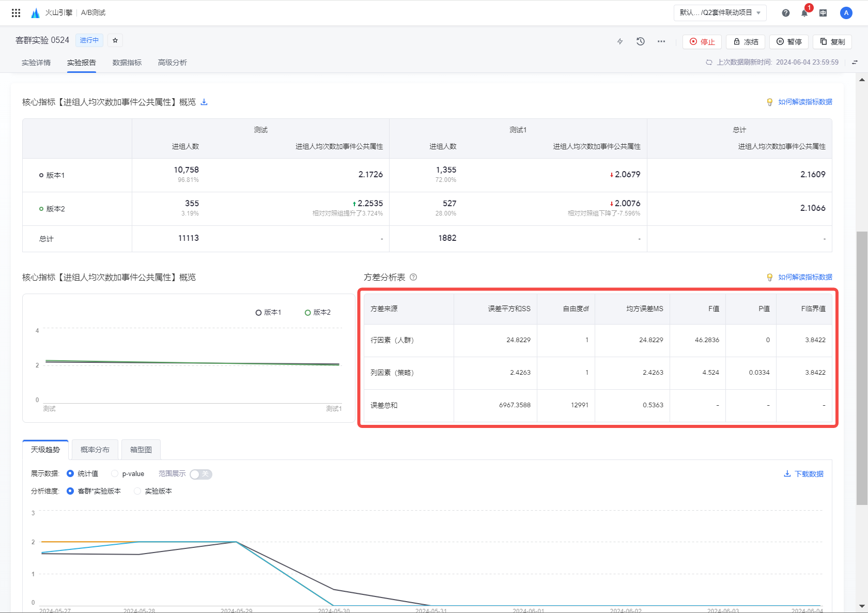Open 如何解读指标数据 link above variance table

coord(805,278)
